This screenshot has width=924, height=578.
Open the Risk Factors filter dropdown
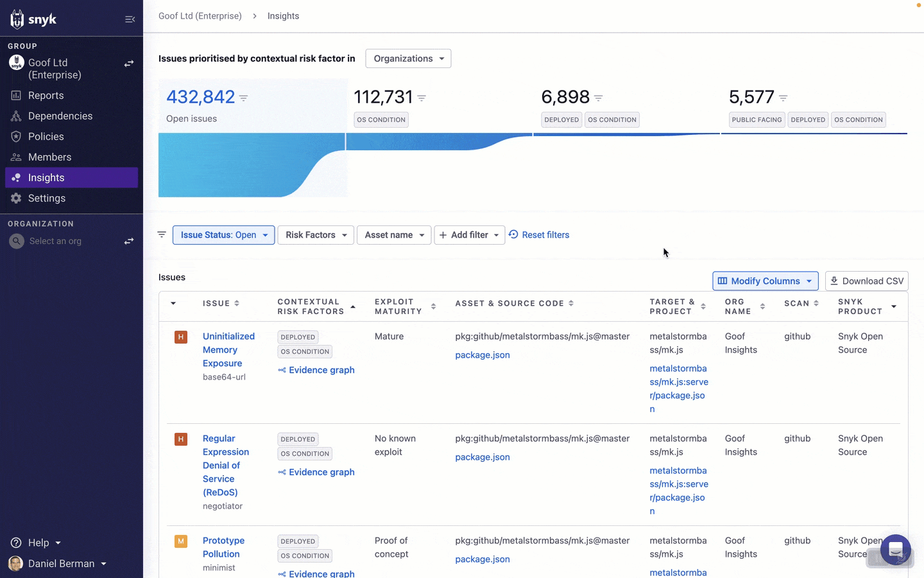click(316, 235)
